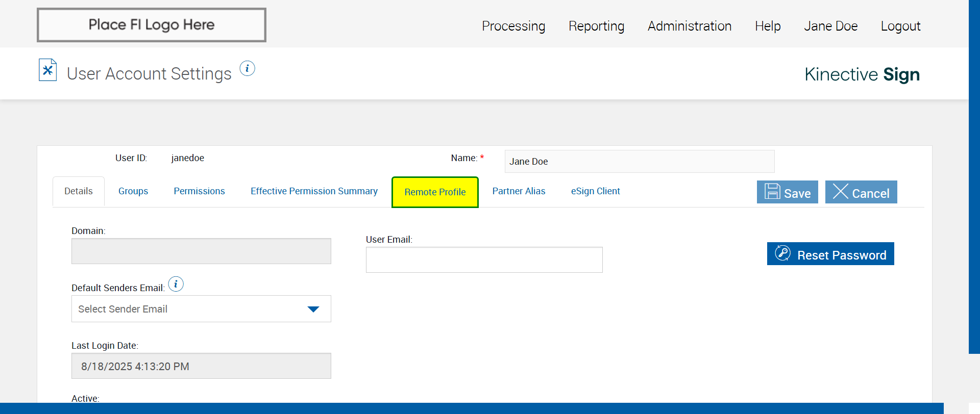
Task: Open the Reporting menu
Action: (x=596, y=26)
